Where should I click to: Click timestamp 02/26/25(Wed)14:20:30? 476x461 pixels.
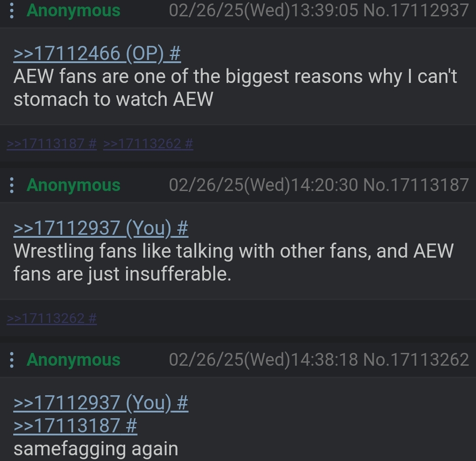tap(264, 185)
